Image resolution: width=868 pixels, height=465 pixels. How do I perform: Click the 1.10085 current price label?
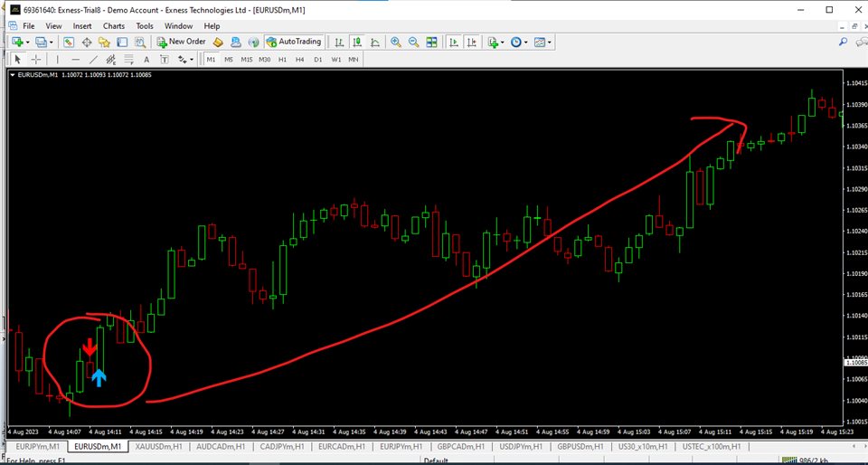coord(856,363)
